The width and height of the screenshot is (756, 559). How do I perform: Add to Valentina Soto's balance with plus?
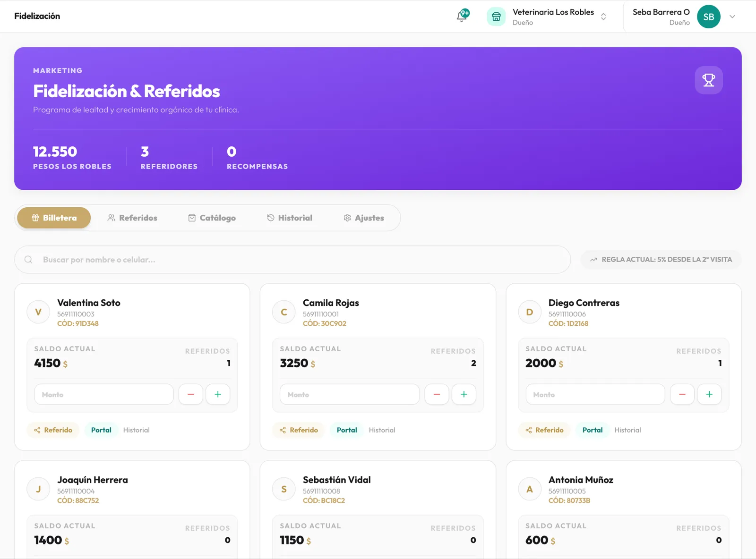click(x=218, y=394)
